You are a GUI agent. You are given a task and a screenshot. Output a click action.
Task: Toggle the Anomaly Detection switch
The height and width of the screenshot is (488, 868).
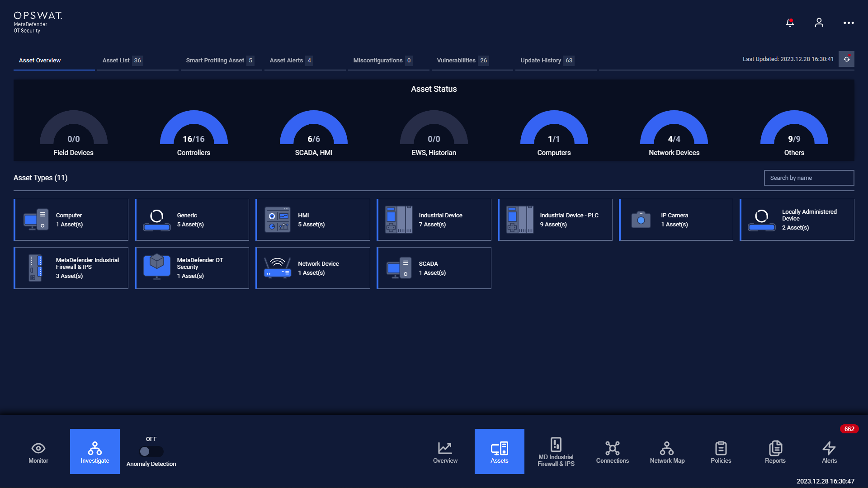click(x=151, y=451)
